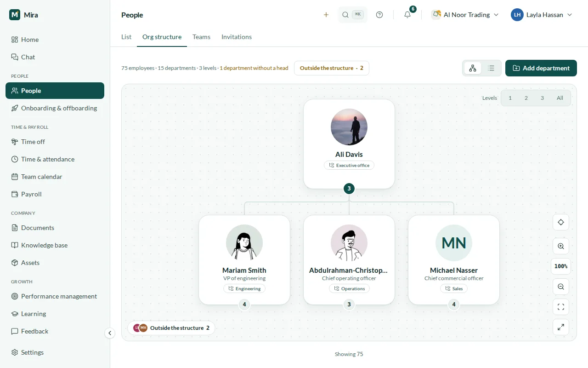
Task: Open the search box
Action: [x=353, y=15]
